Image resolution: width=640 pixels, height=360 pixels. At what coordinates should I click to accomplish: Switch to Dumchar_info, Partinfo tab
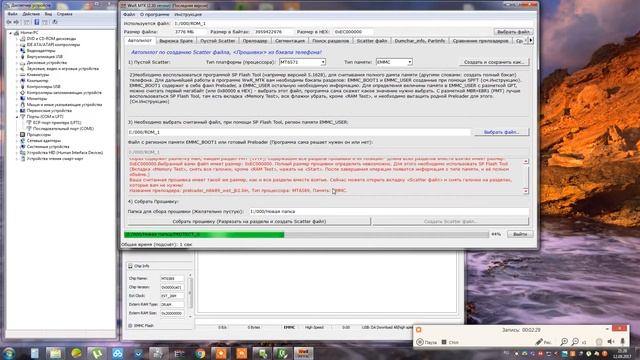(420, 41)
